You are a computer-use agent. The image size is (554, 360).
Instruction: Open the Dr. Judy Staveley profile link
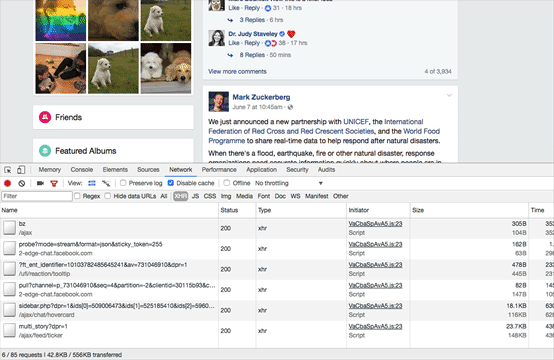pyautogui.click(x=253, y=34)
